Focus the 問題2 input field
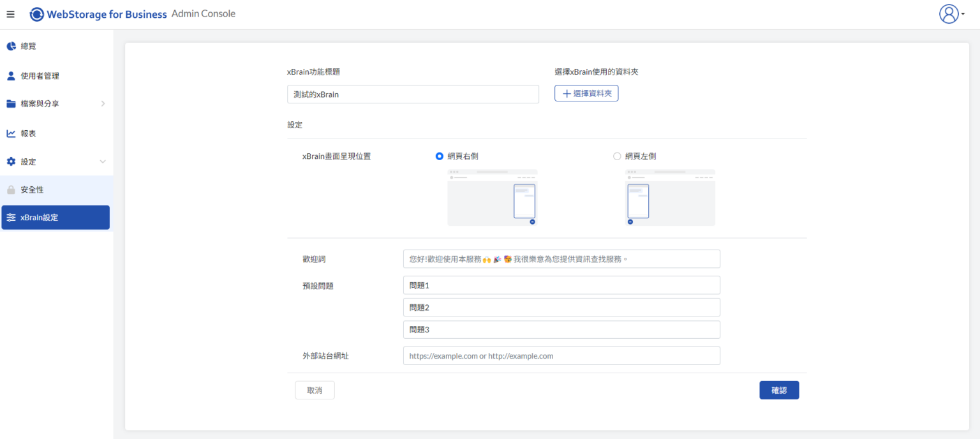 coord(561,308)
